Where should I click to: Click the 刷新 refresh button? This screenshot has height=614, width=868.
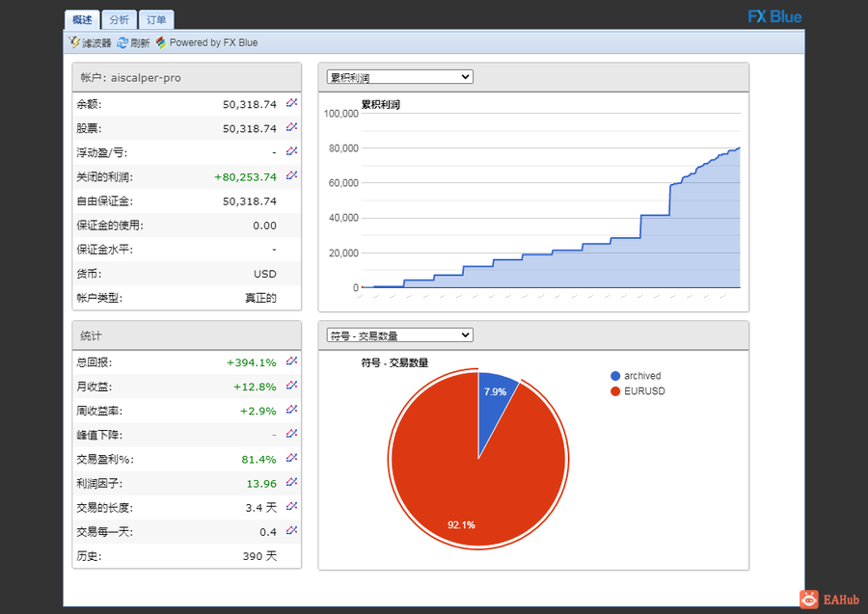tap(133, 42)
